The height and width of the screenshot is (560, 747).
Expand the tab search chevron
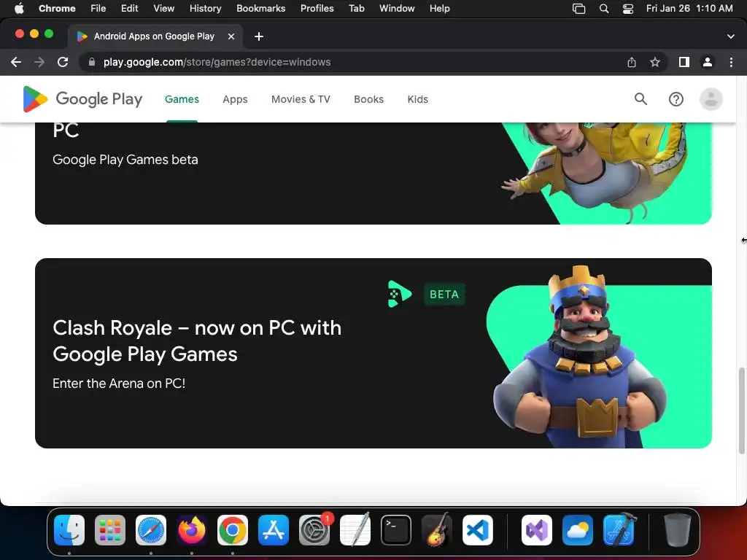pos(731,36)
